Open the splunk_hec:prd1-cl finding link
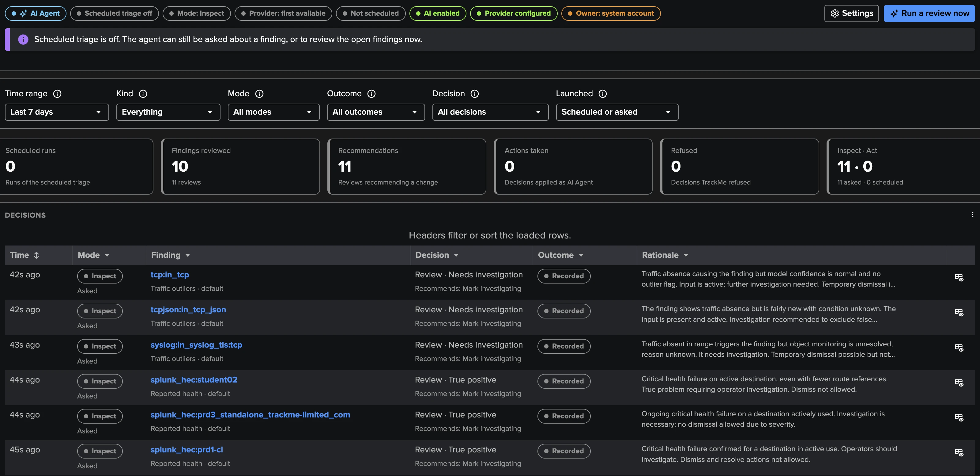The height and width of the screenshot is (476, 980). click(187, 450)
